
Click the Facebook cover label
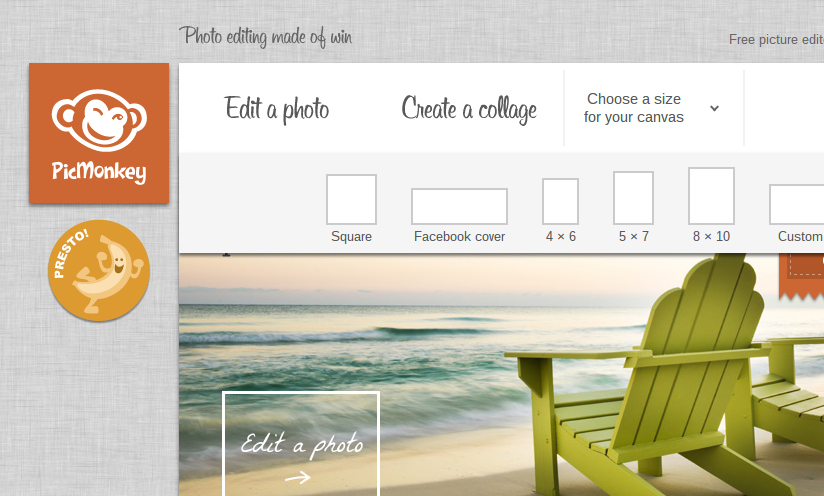pos(459,236)
